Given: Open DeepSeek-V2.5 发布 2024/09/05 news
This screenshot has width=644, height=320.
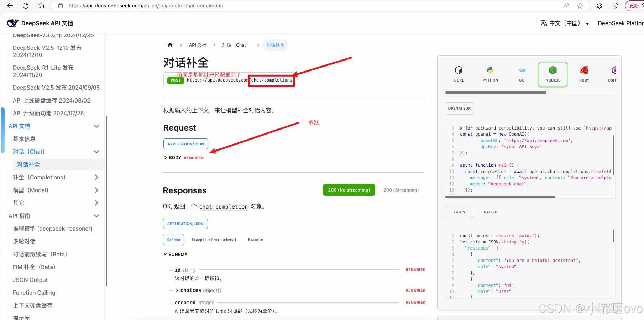Looking at the screenshot, I should (x=56, y=88).
